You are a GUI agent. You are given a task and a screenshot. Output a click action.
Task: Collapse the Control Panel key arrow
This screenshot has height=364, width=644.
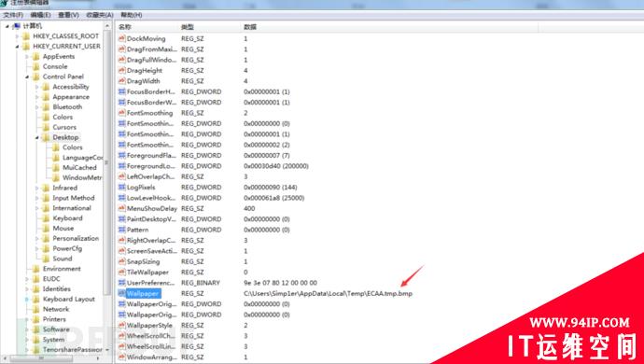point(27,77)
